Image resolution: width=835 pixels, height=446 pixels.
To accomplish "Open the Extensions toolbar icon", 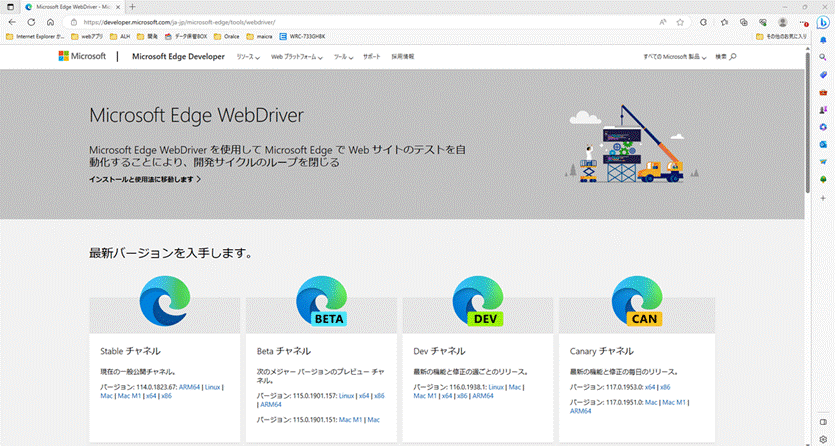I will point(703,22).
